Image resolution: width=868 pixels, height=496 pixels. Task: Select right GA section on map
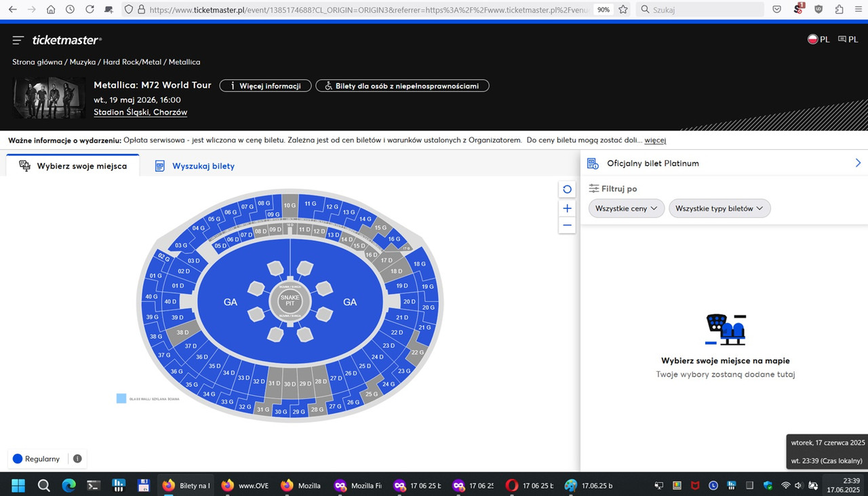click(350, 302)
